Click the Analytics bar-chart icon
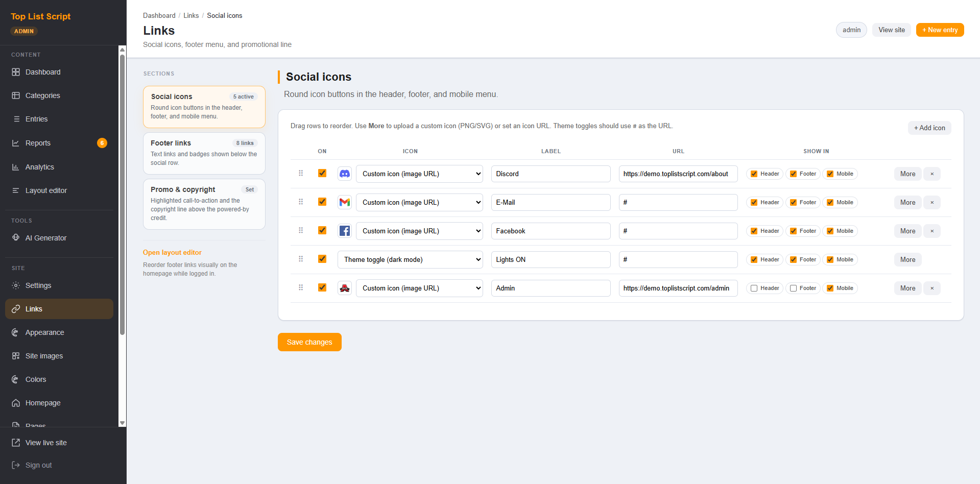This screenshot has height=484, width=980. (x=16, y=167)
